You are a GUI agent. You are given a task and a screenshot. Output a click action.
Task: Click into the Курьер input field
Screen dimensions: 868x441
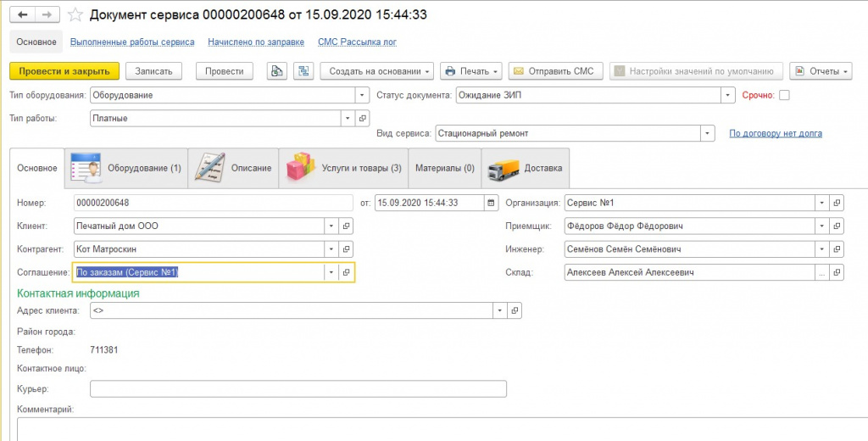tap(298, 388)
